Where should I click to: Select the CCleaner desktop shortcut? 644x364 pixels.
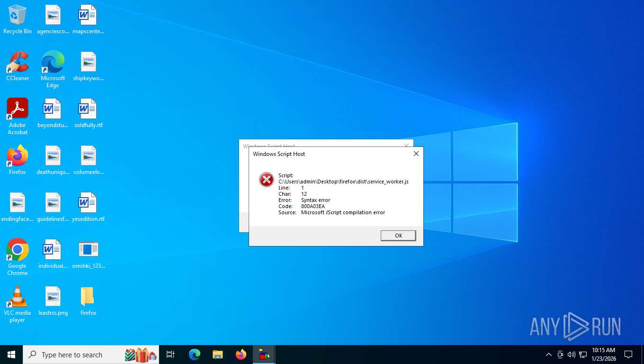coord(18,66)
